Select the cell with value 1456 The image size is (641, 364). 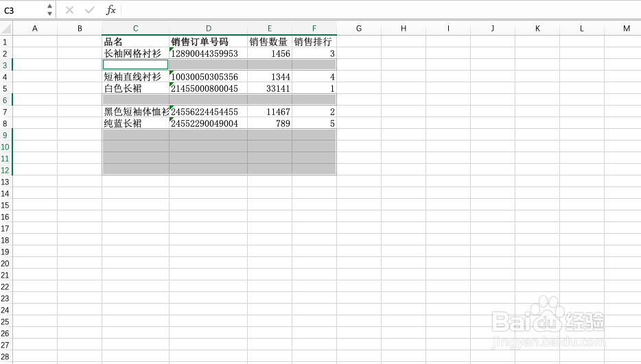270,53
